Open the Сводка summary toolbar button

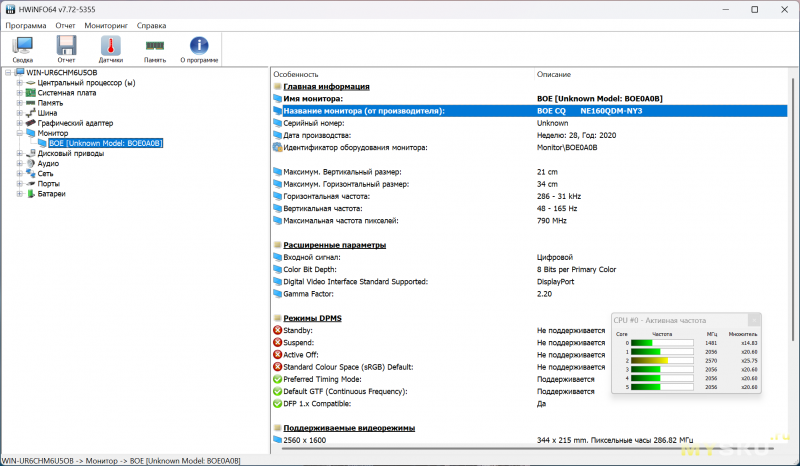[x=22, y=49]
